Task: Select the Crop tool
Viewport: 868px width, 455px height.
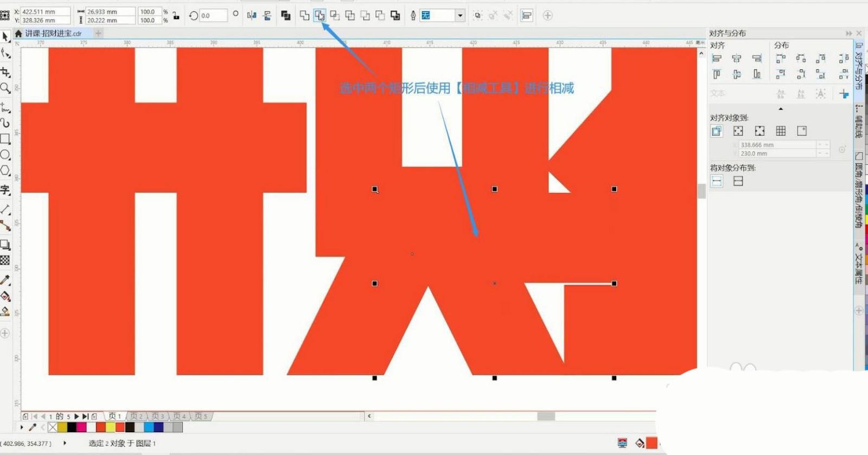Action: click(x=5, y=72)
